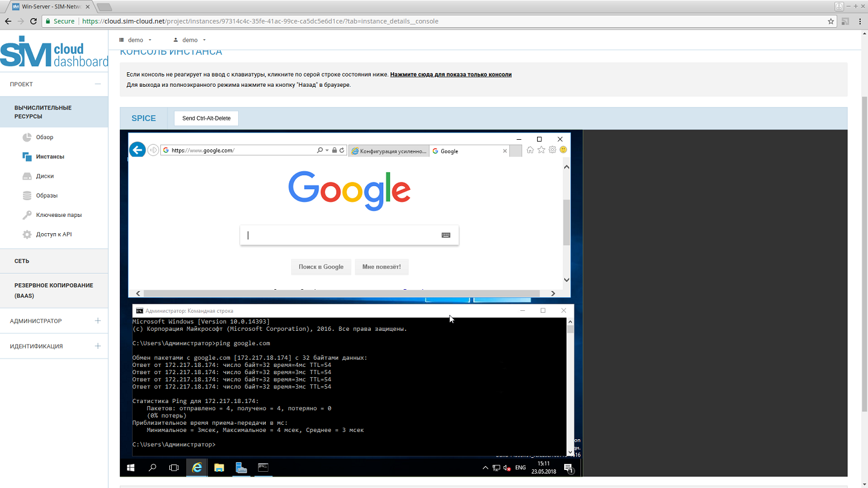Screen dimensions: 868x488
Task: Open Internet Explorer from the Windows taskbar
Action: tap(197, 468)
